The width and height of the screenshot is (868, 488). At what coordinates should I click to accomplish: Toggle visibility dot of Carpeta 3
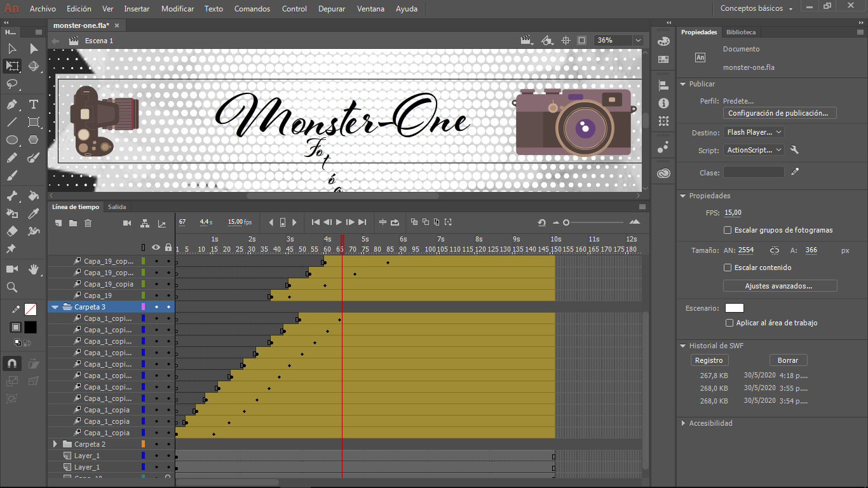point(156,307)
